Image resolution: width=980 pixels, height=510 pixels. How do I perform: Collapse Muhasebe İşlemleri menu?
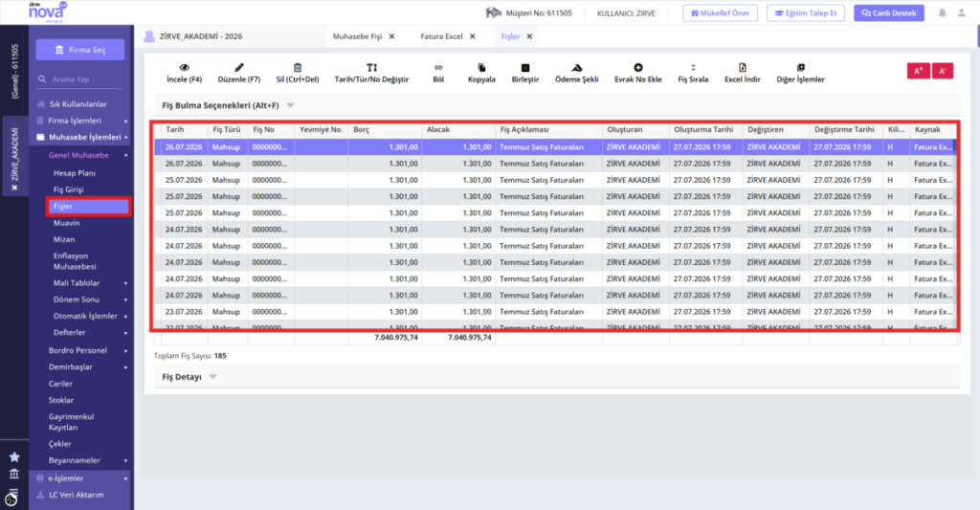pos(125,137)
